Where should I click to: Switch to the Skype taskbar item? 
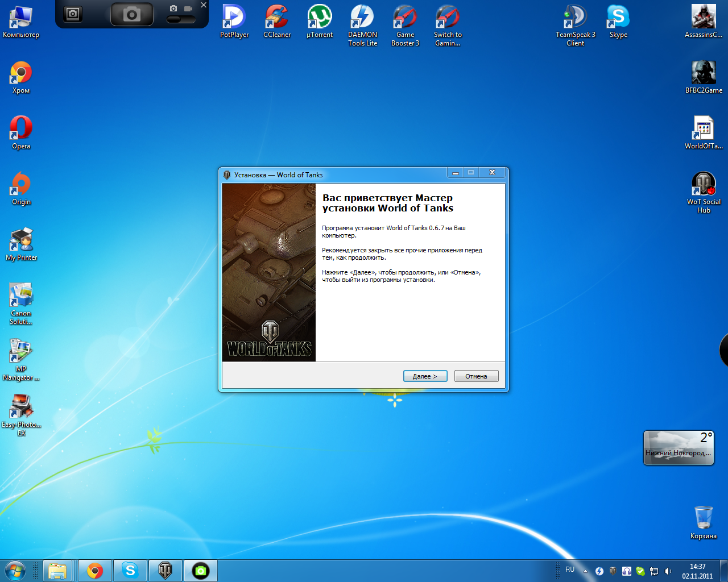pos(130,571)
